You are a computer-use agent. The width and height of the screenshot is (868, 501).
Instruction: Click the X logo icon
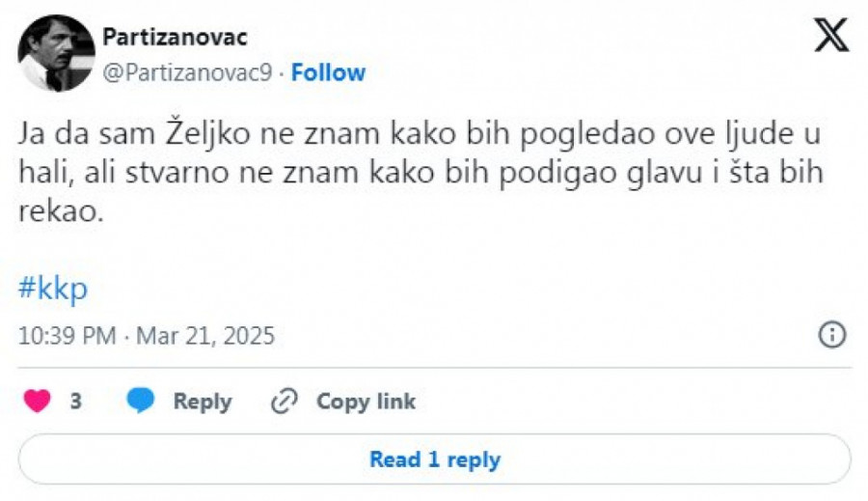coord(830,36)
